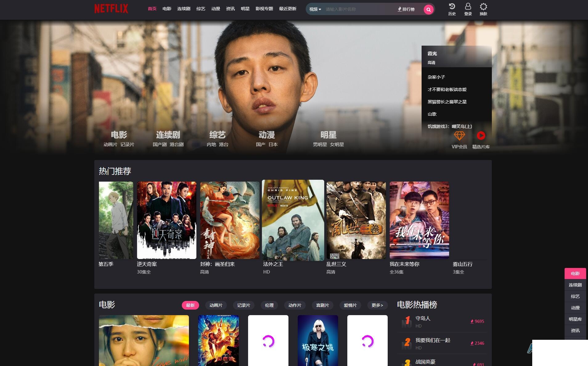
Task: Click the pink search magnifier button
Action: pos(428,10)
